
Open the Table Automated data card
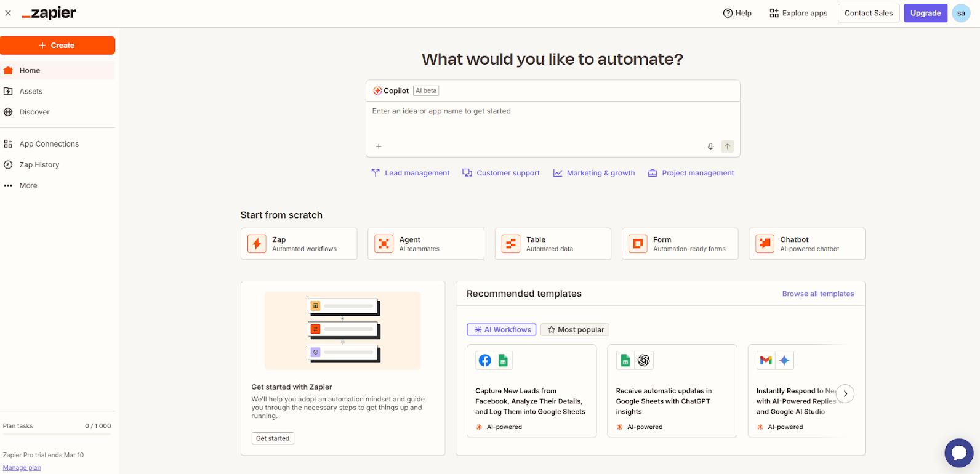click(x=553, y=244)
